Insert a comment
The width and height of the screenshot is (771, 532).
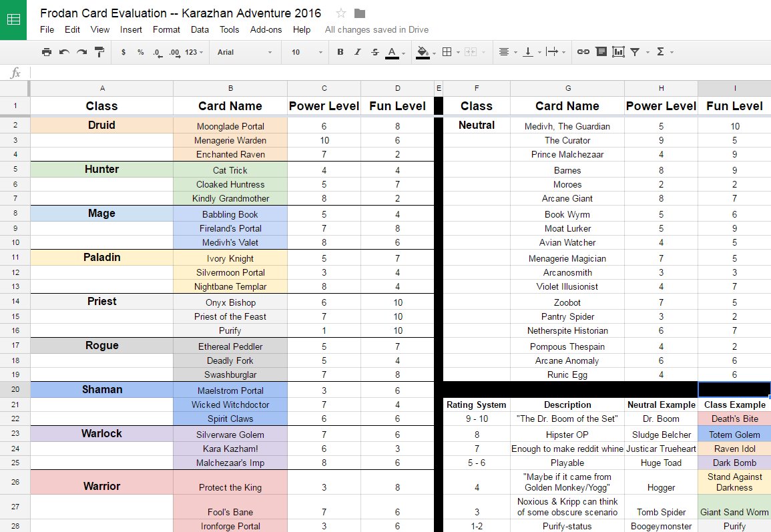tap(601, 51)
